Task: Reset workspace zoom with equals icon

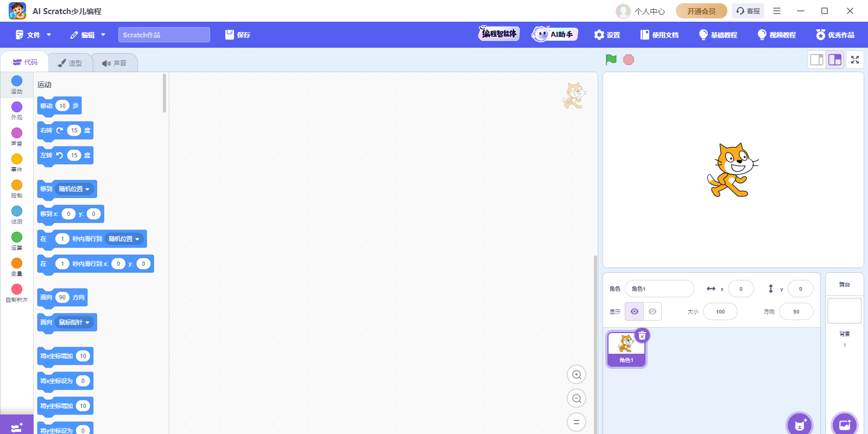Action: click(x=576, y=422)
